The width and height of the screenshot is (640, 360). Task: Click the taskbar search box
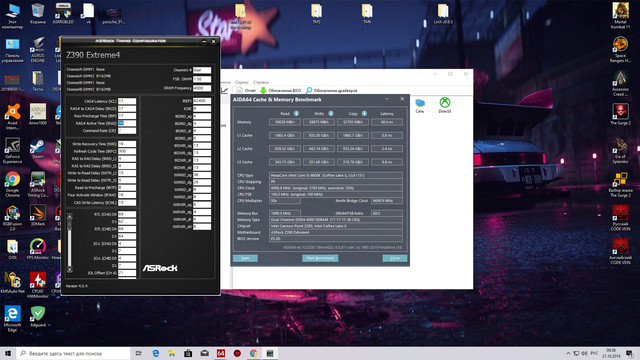[73, 353]
